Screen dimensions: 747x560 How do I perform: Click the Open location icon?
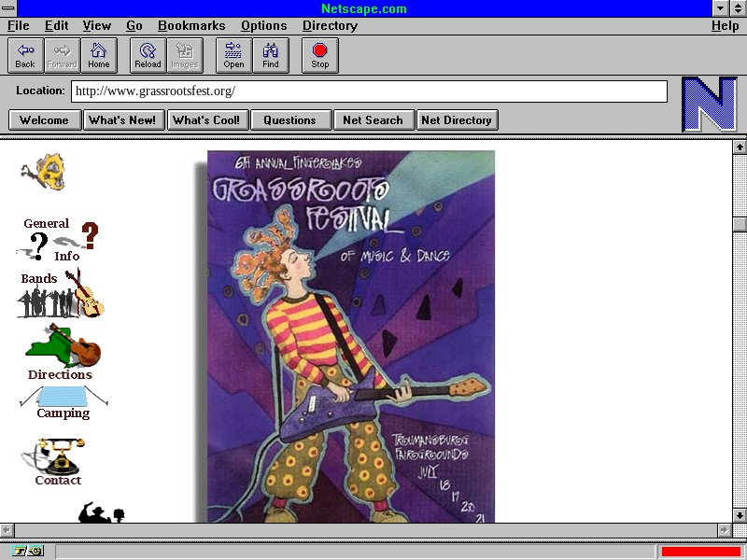point(233,56)
